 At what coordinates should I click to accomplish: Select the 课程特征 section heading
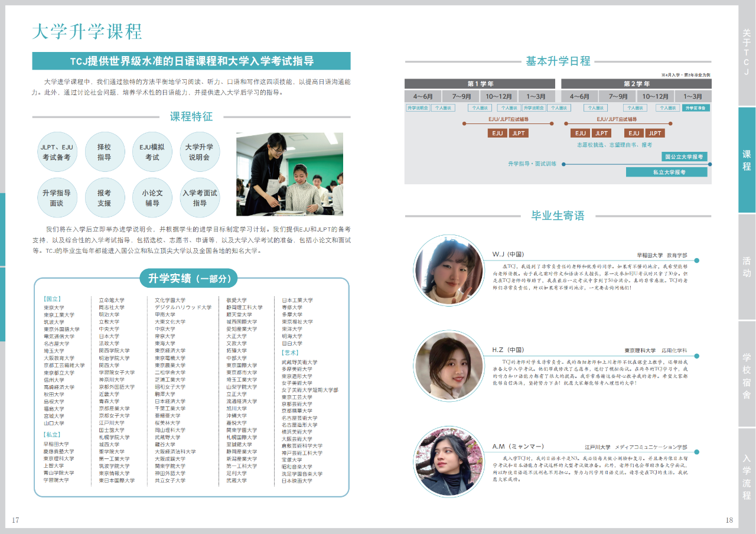(191, 116)
